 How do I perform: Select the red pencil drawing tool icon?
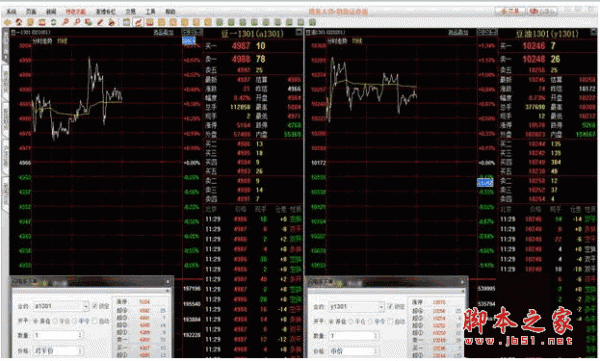(100, 22)
